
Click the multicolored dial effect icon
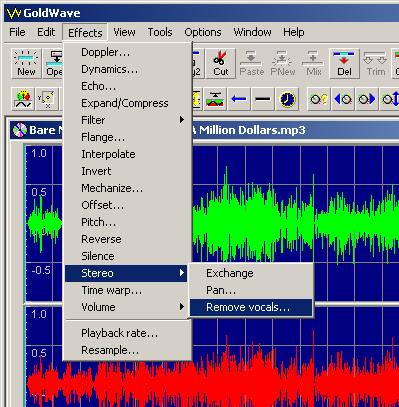coord(23,99)
